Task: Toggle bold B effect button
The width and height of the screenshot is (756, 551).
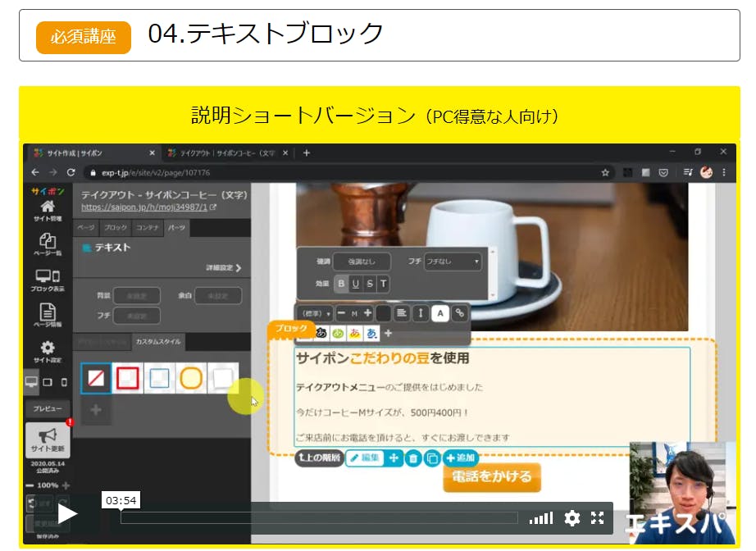Action: (x=342, y=284)
